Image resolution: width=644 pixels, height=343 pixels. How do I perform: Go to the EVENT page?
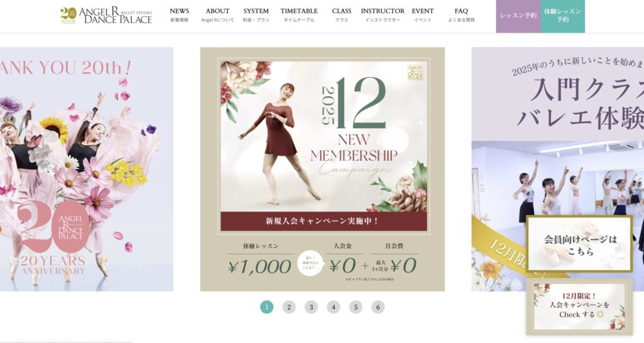(423, 15)
